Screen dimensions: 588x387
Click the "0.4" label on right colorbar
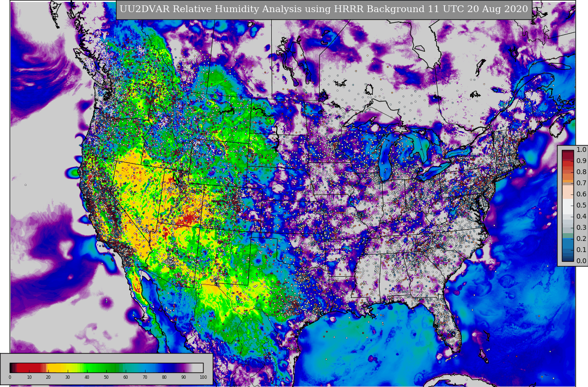tap(581, 217)
